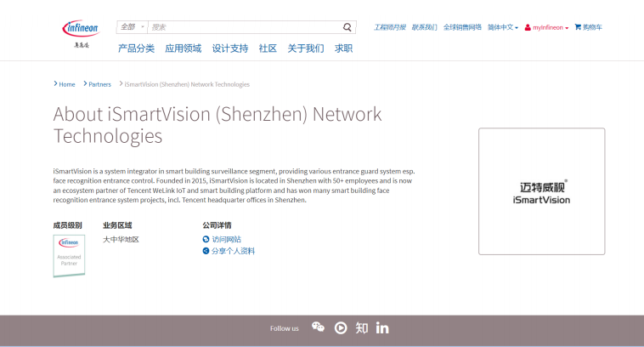This screenshot has width=644, height=347.
Task: Open the shopping cart 购物车
Action: pyautogui.click(x=588, y=27)
